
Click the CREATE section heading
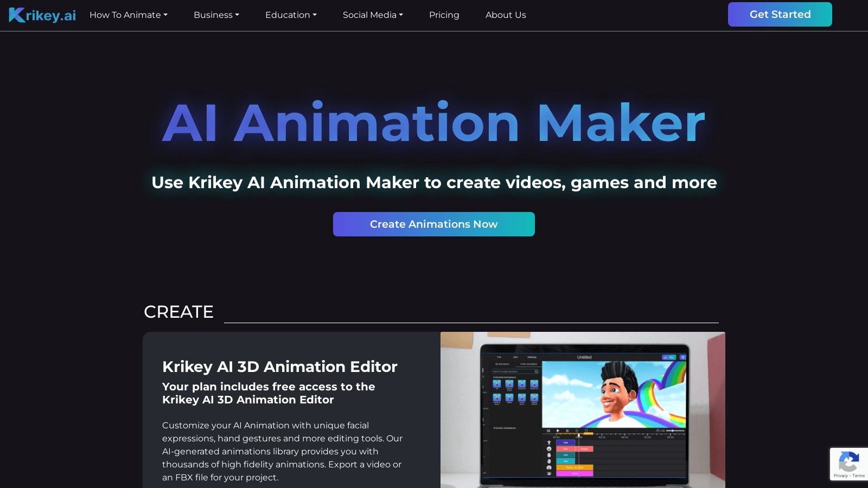pyautogui.click(x=178, y=312)
